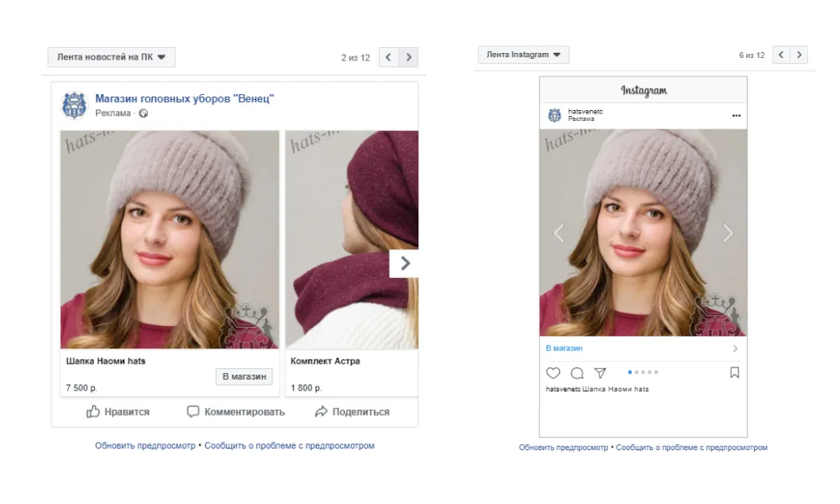840x504 pixels.
Task: Click the Instagram heart like icon
Action: 553,373
